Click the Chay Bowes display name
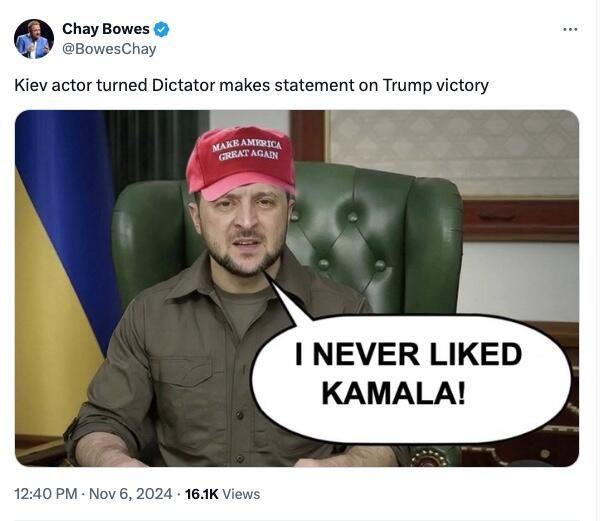This screenshot has height=521, width=603. [106, 29]
